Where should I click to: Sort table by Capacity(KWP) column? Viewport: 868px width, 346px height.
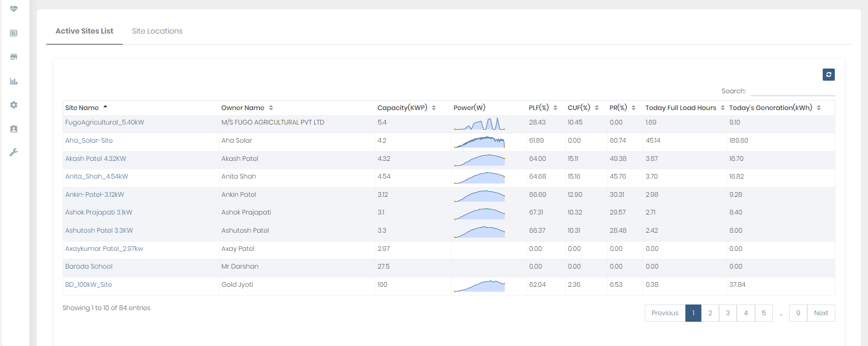point(402,108)
